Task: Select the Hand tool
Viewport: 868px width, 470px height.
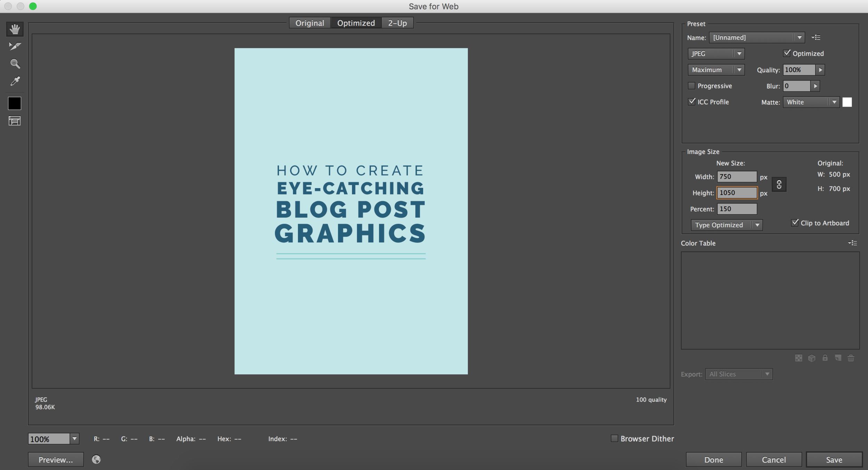Action: click(15, 29)
